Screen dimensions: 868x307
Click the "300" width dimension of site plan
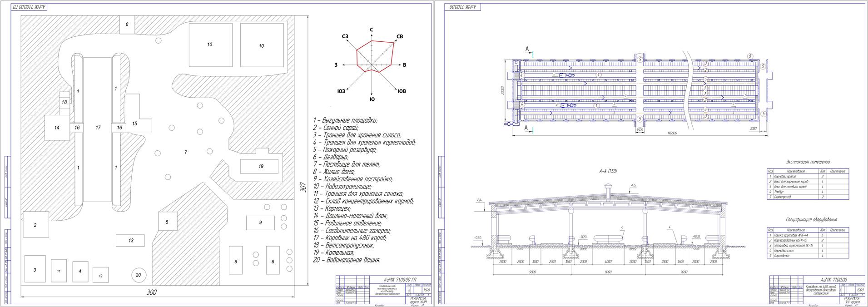152,292
